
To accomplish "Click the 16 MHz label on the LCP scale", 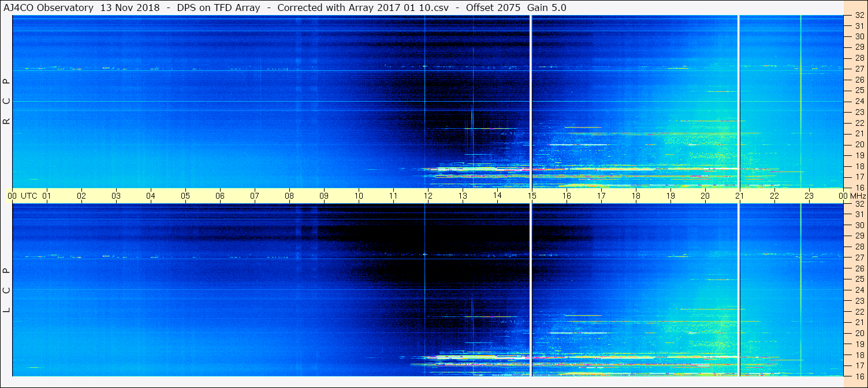I will 859,376.
